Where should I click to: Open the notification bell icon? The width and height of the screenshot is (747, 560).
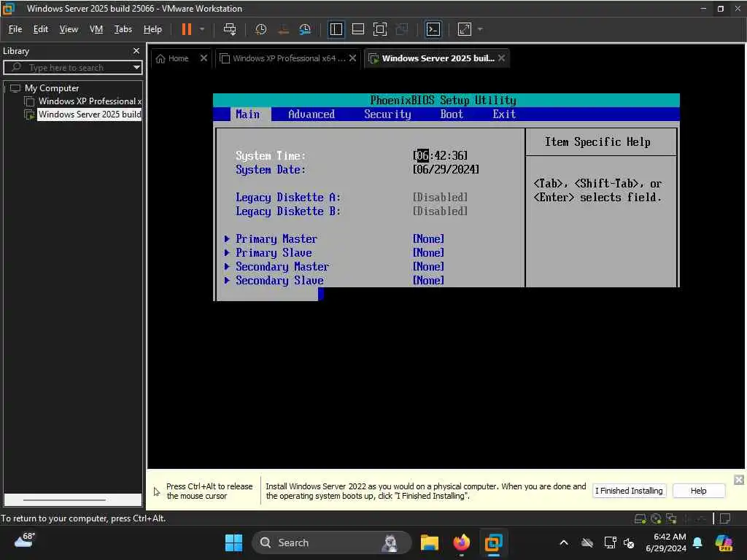[697, 542]
